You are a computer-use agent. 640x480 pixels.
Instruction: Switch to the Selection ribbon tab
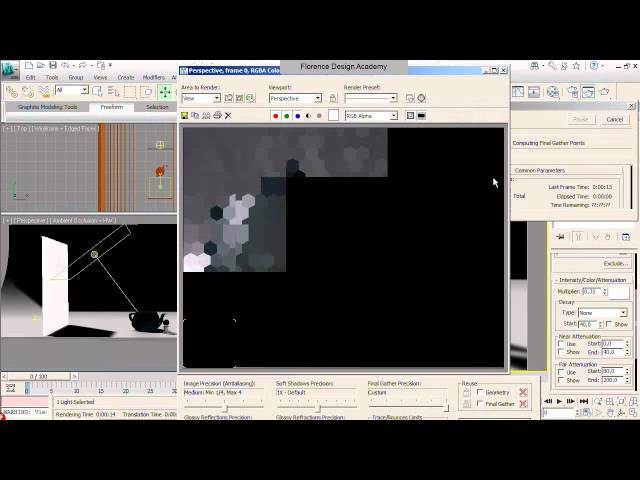(157, 107)
